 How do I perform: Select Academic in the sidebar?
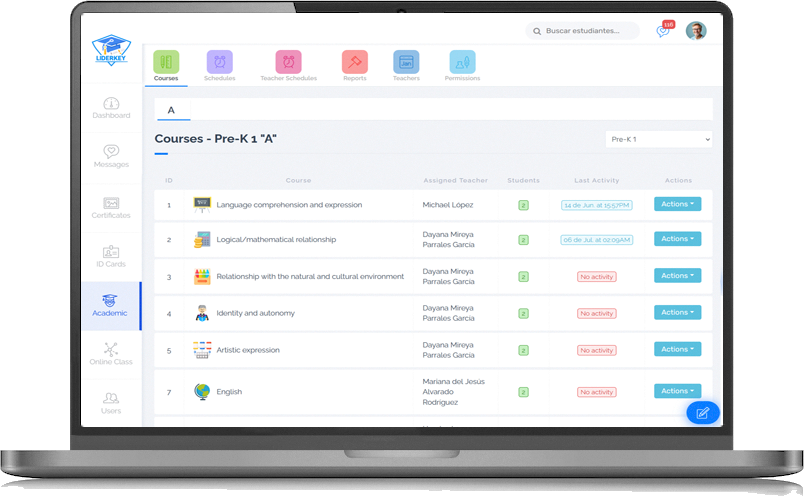[110, 306]
